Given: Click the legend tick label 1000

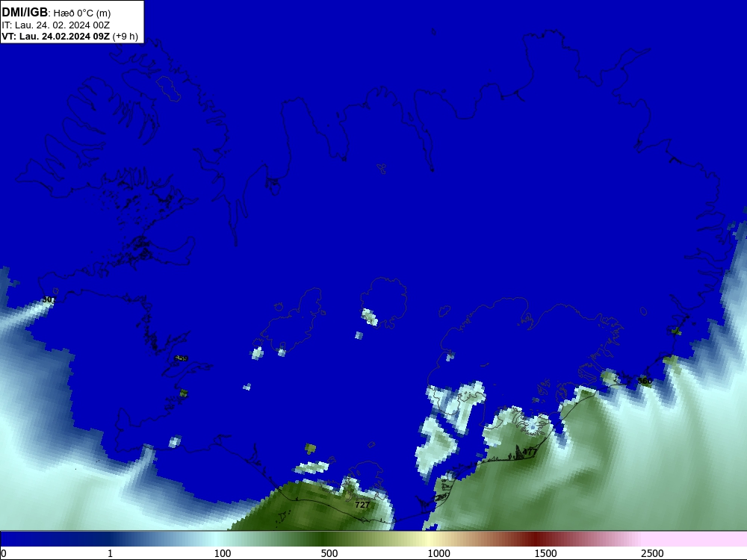Looking at the screenshot, I should tap(438, 553).
